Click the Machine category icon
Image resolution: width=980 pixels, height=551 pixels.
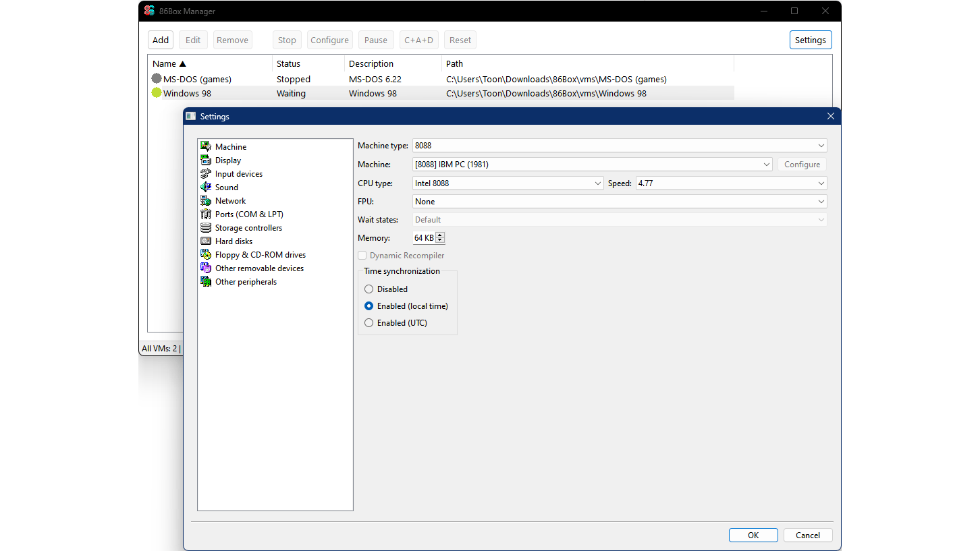pyautogui.click(x=206, y=146)
